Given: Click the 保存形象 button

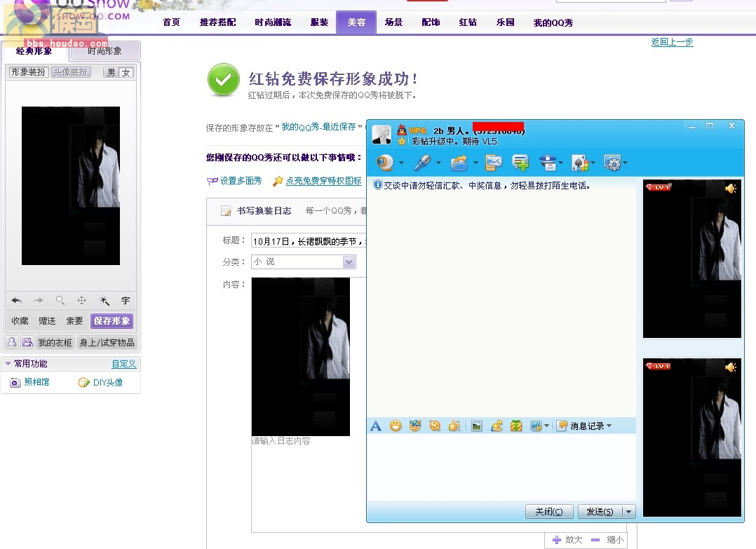Looking at the screenshot, I should tap(112, 321).
